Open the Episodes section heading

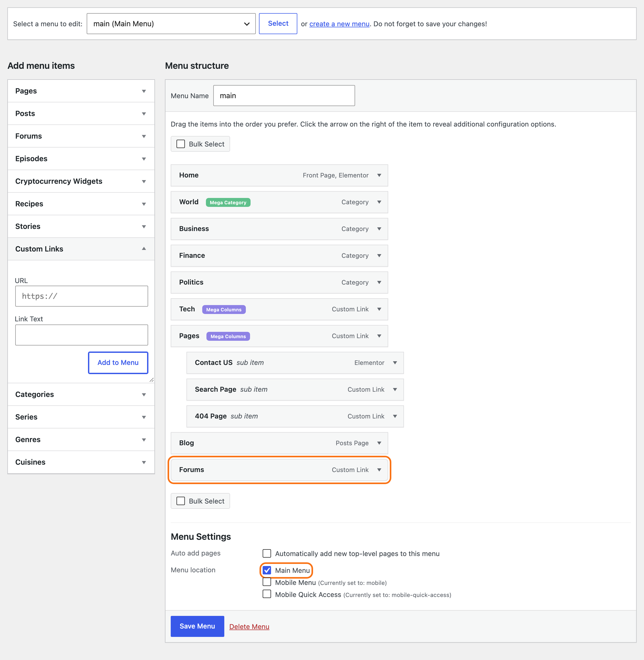81,159
